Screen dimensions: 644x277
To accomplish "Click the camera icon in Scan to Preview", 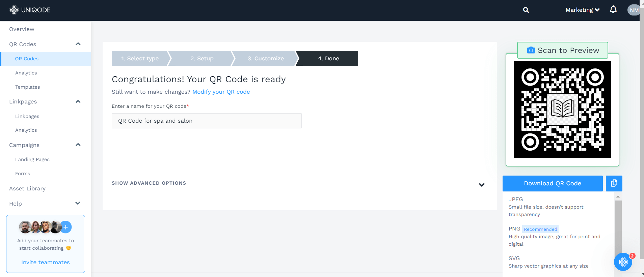I will (x=531, y=50).
